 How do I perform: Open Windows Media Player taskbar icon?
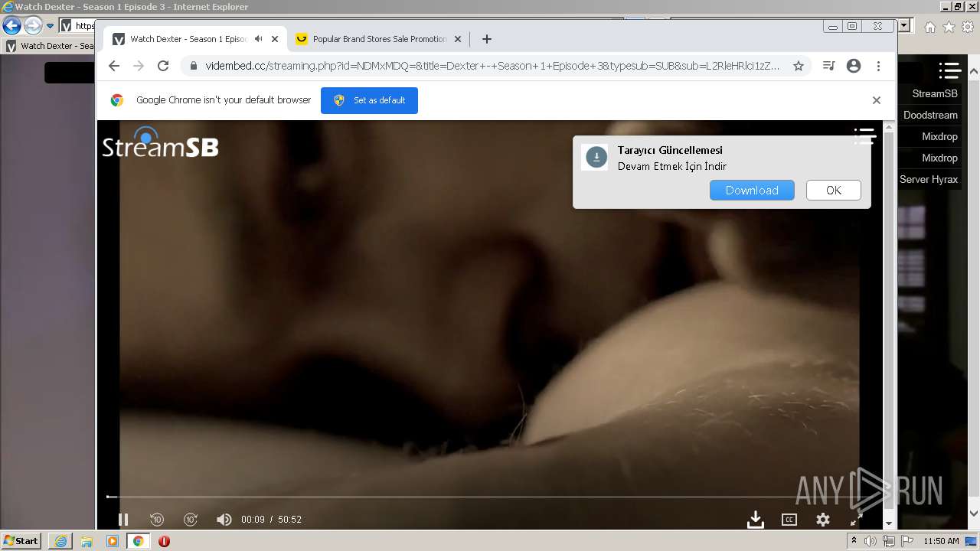[x=113, y=541]
